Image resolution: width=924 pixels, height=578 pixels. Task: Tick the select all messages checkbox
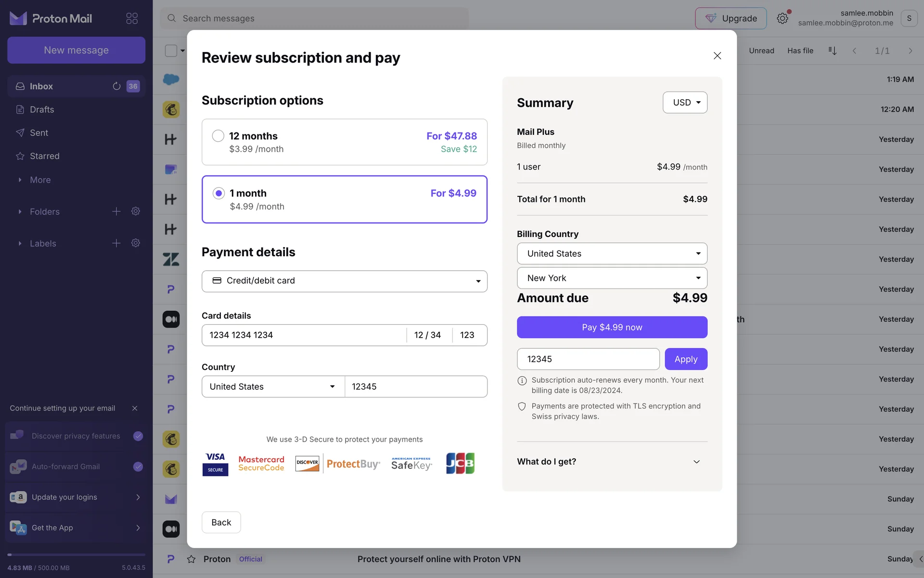(x=171, y=51)
